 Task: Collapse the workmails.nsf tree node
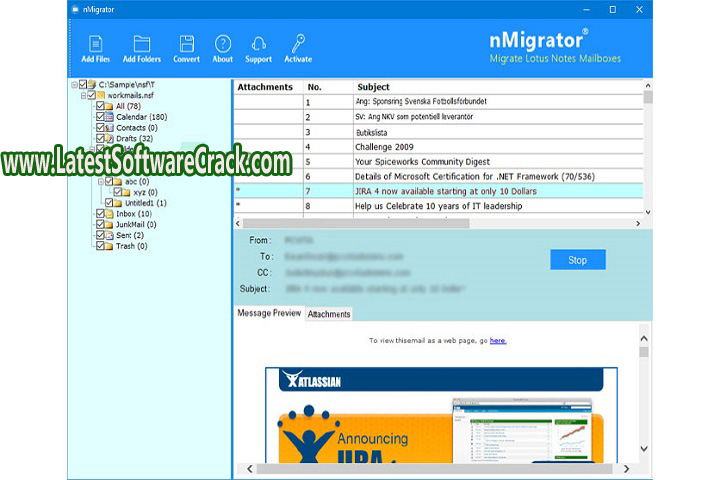click(x=84, y=96)
